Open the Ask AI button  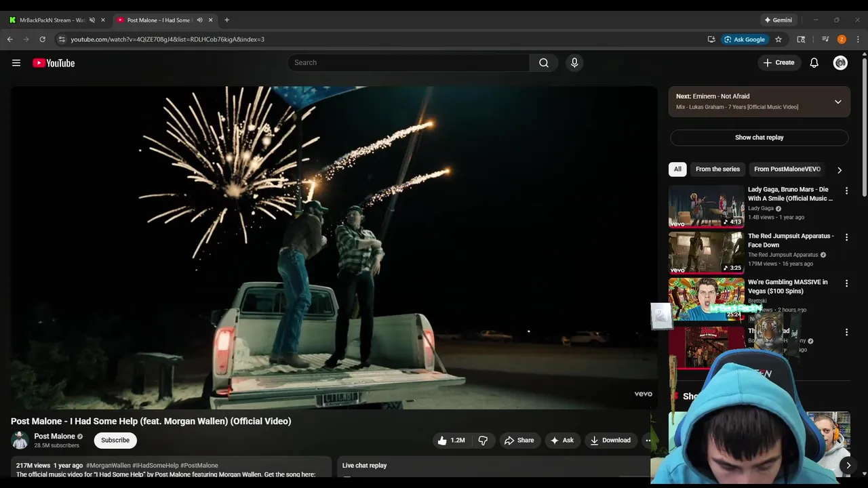562,441
